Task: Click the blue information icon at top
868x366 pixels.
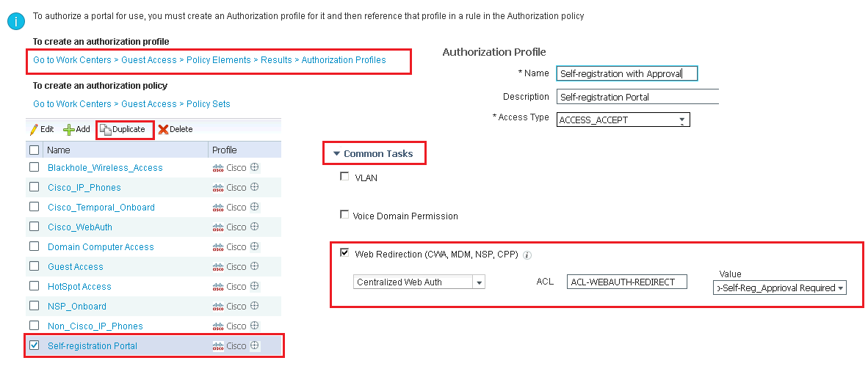Action: [x=16, y=21]
